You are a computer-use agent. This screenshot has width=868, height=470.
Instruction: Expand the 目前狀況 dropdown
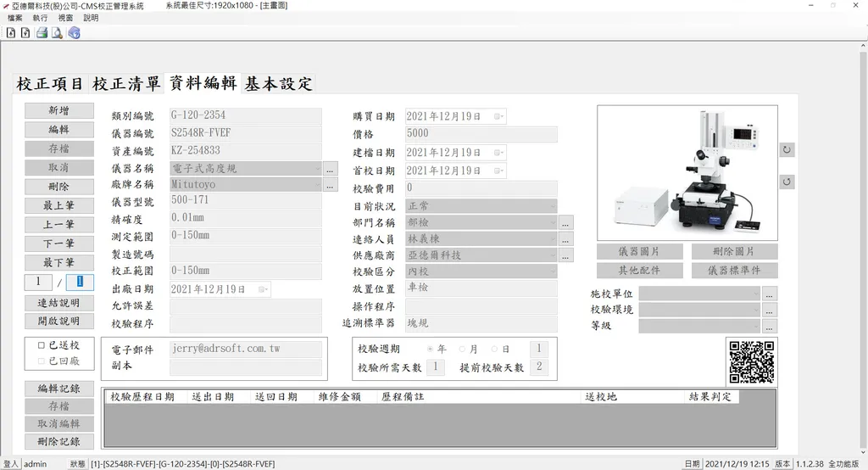point(552,206)
